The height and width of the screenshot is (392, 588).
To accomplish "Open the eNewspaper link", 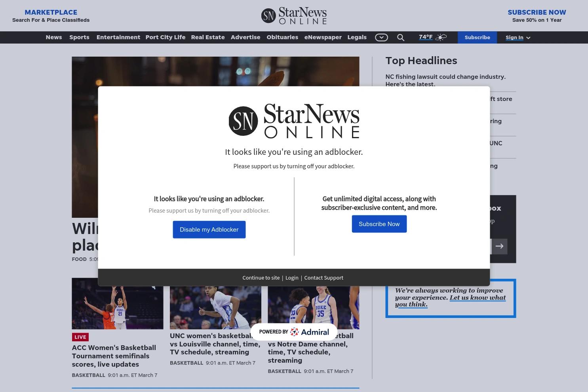I will (323, 37).
